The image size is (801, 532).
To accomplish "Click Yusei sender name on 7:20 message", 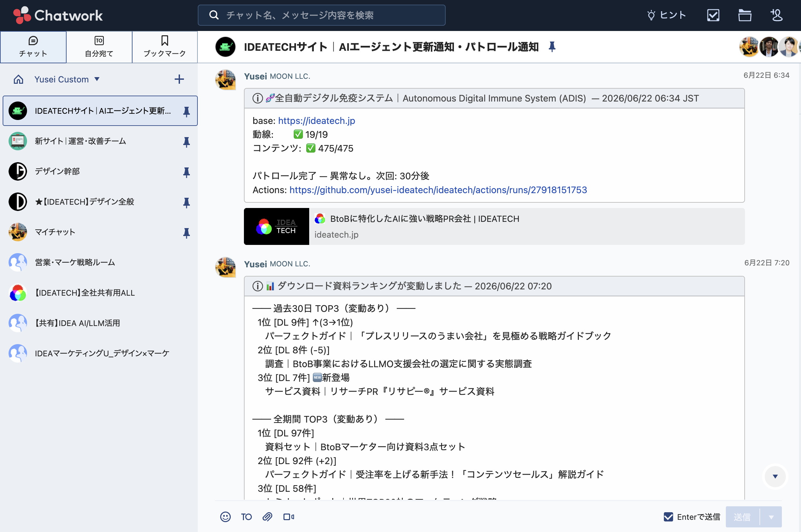I will tap(255, 264).
